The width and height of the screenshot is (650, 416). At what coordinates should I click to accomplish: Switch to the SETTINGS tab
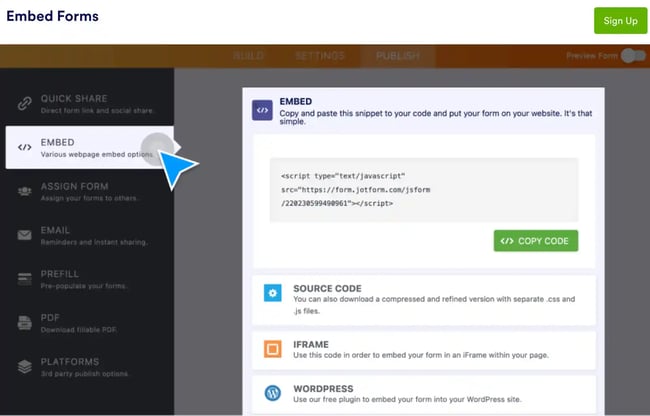[x=320, y=56]
